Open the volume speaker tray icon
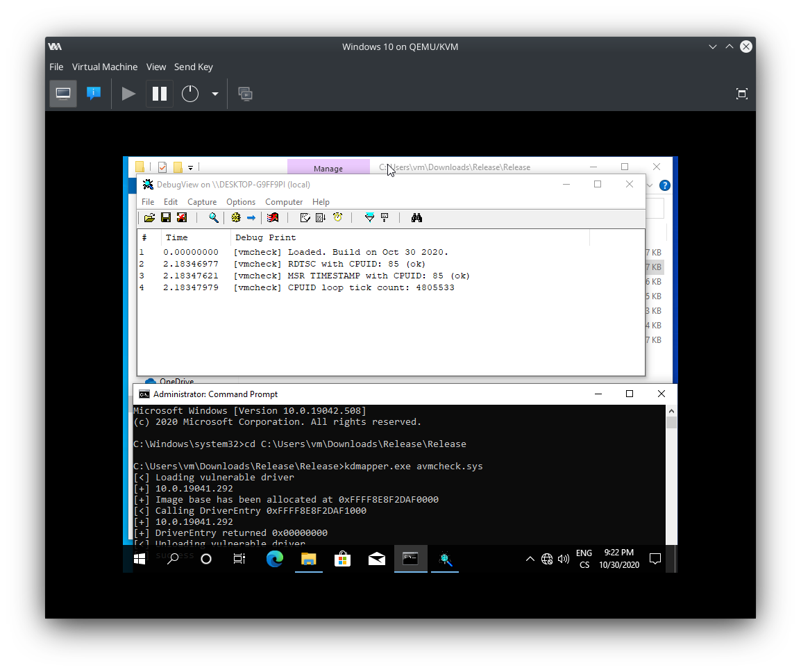This screenshot has width=801, height=672. [x=564, y=559]
